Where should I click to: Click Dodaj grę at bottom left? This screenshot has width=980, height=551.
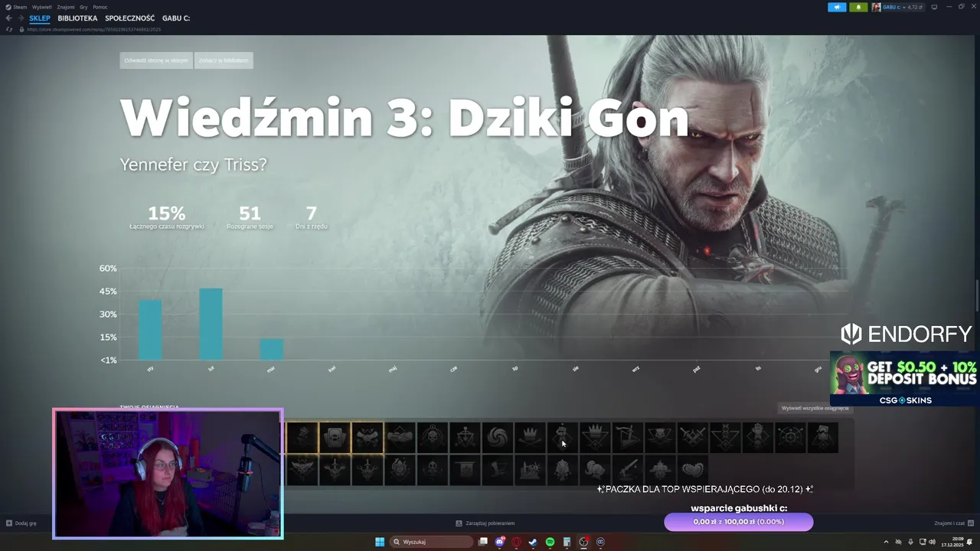[21, 523]
